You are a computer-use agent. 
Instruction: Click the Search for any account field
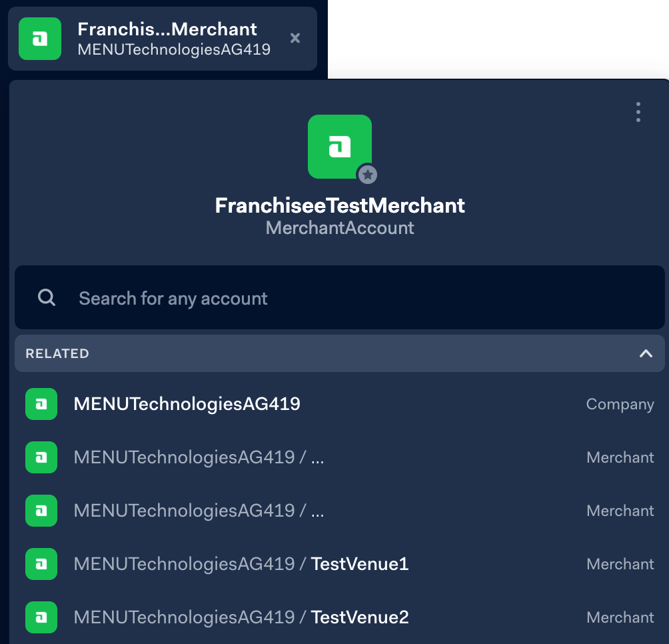[x=267, y=297]
